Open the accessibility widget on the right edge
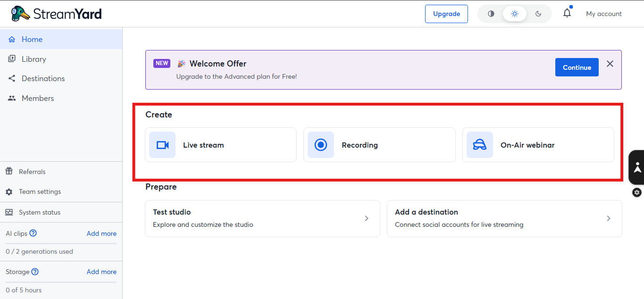The image size is (644, 299). point(638,167)
